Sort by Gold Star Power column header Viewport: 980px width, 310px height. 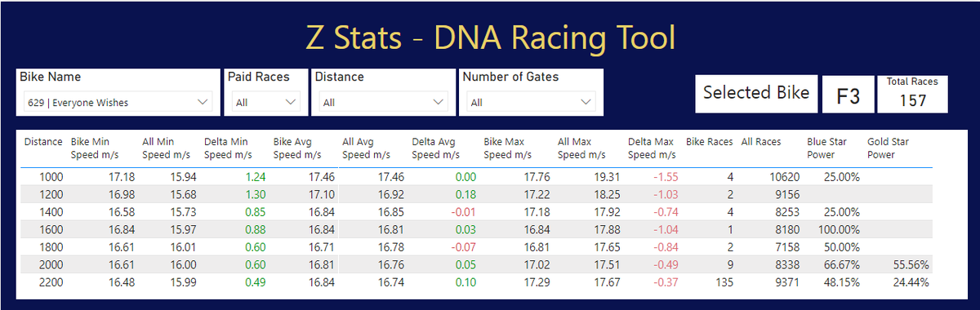(x=889, y=148)
